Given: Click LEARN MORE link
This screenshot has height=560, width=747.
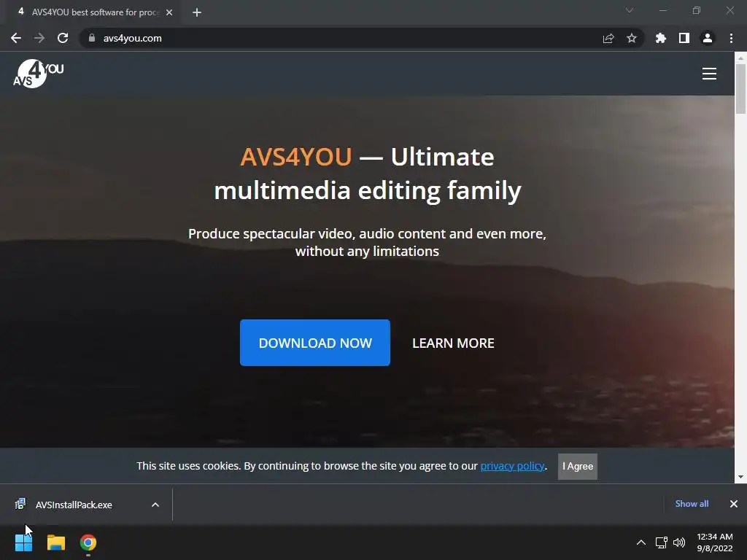Looking at the screenshot, I should click(x=453, y=343).
